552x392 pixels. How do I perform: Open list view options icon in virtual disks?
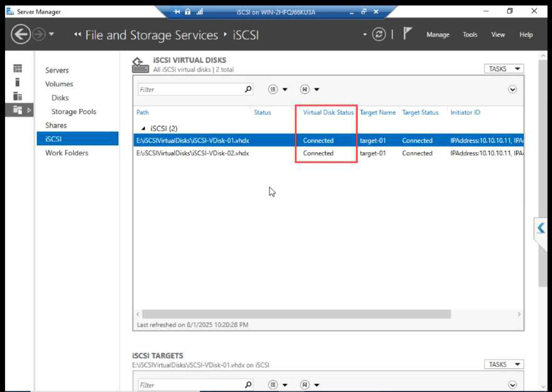pos(273,90)
